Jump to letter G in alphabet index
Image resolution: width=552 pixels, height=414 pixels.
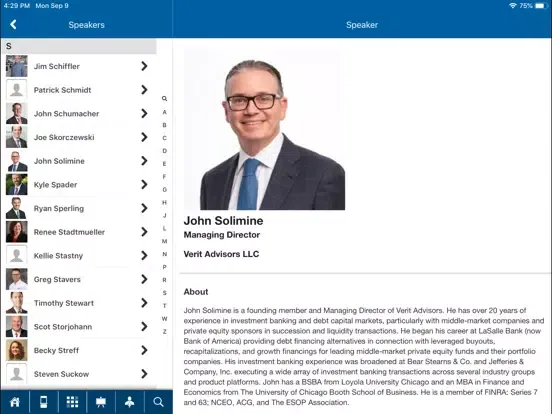tap(164, 189)
